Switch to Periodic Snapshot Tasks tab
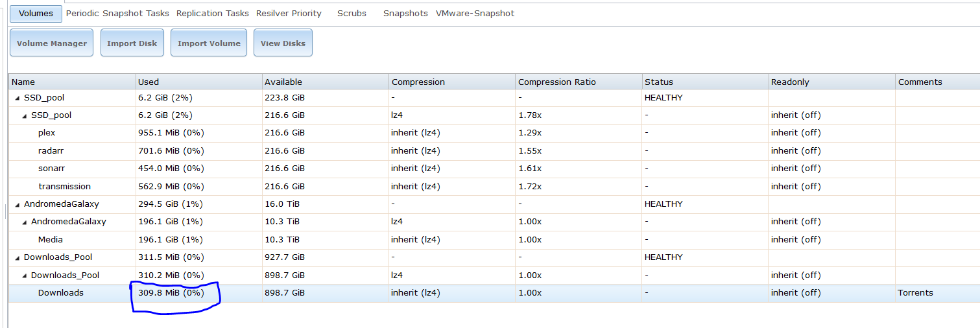The height and width of the screenshot is (328, 980). tap(117, 13)
